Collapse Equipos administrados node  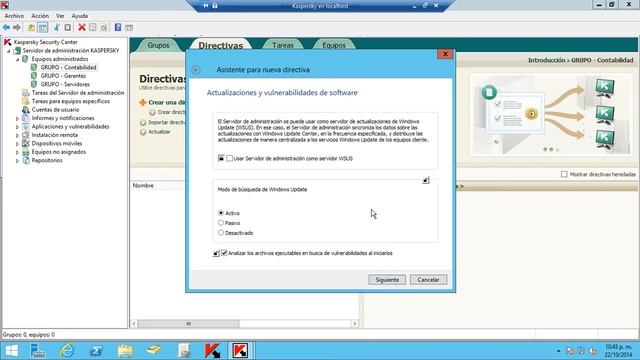pyautogui.click(x=18, y=60)
